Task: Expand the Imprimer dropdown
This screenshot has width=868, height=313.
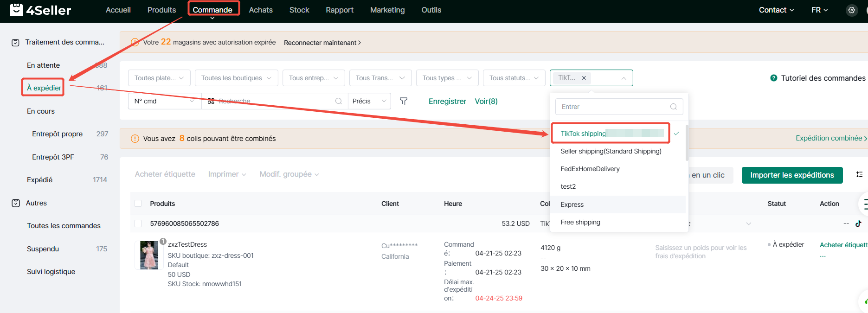Action: click(227, 174)
